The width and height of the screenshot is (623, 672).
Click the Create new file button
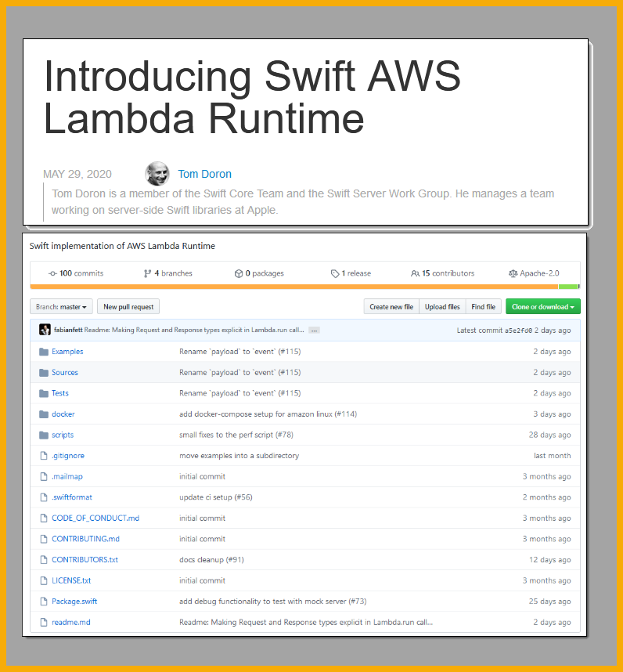(391, 307)
